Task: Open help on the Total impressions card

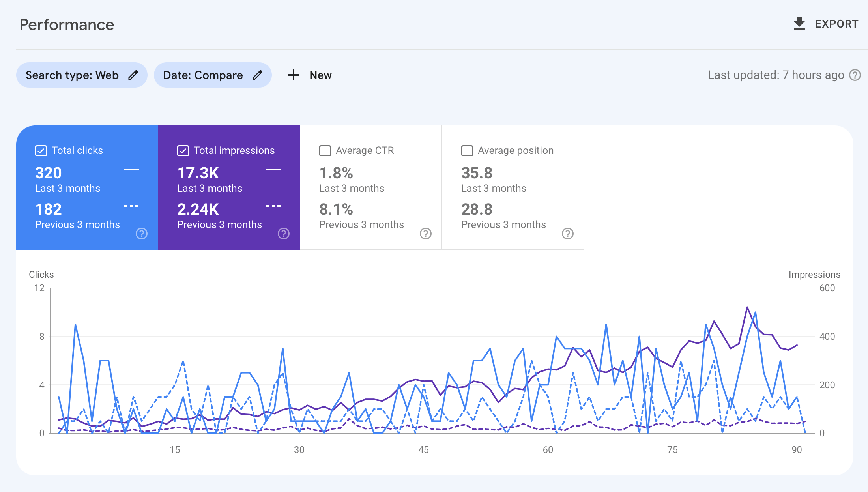Action: point(283,234)
